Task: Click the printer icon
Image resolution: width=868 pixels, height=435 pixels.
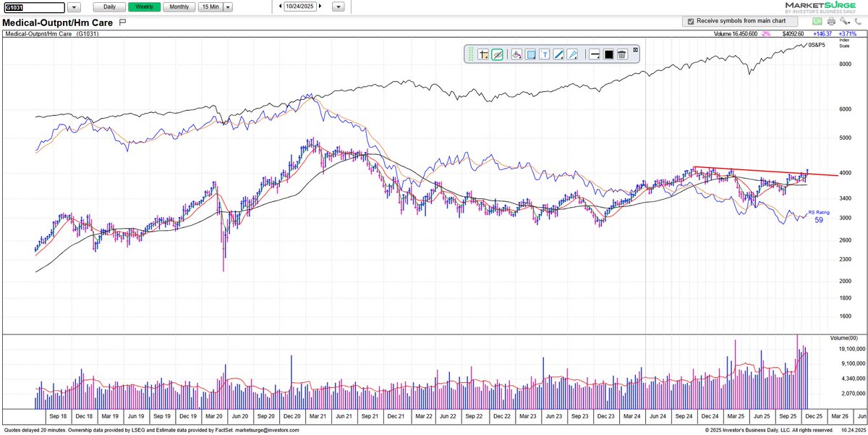Action: point(831,21)
